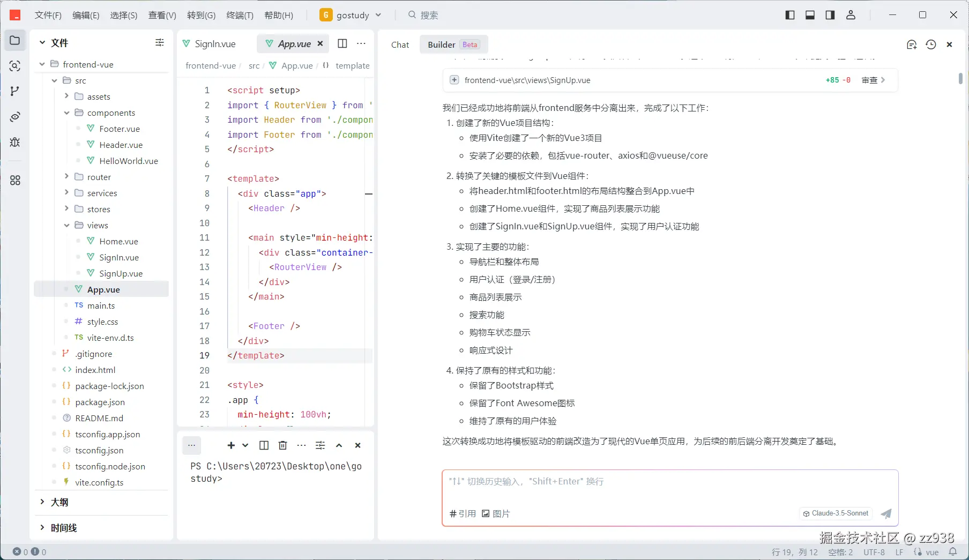Image resolution: width=969 pixels, height=560 pixels.
Task: Open the 查看(V) menu
Action: 162,15
